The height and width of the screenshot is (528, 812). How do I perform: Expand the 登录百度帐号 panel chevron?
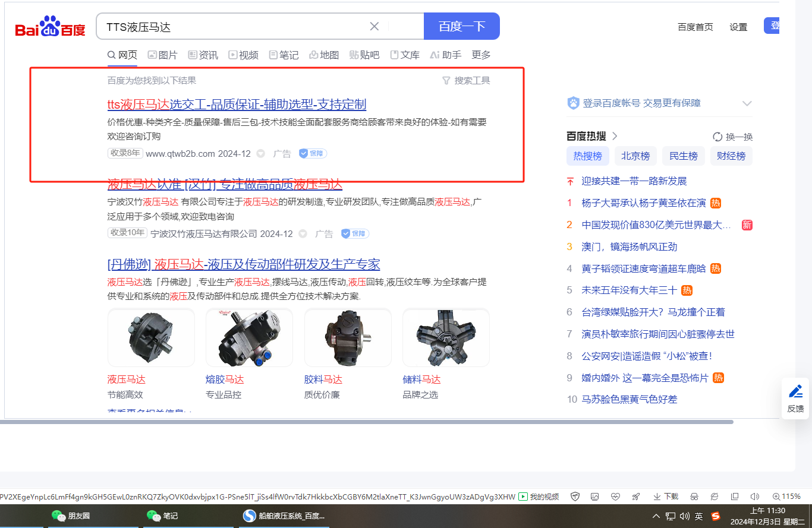click(x=747, y=103)
